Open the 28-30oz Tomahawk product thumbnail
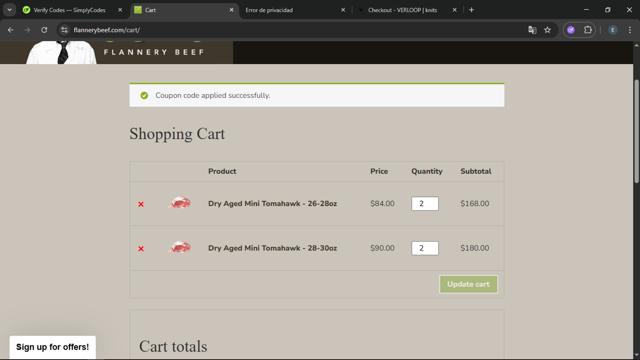The image size is (640, 360). [x=180, y=247]
